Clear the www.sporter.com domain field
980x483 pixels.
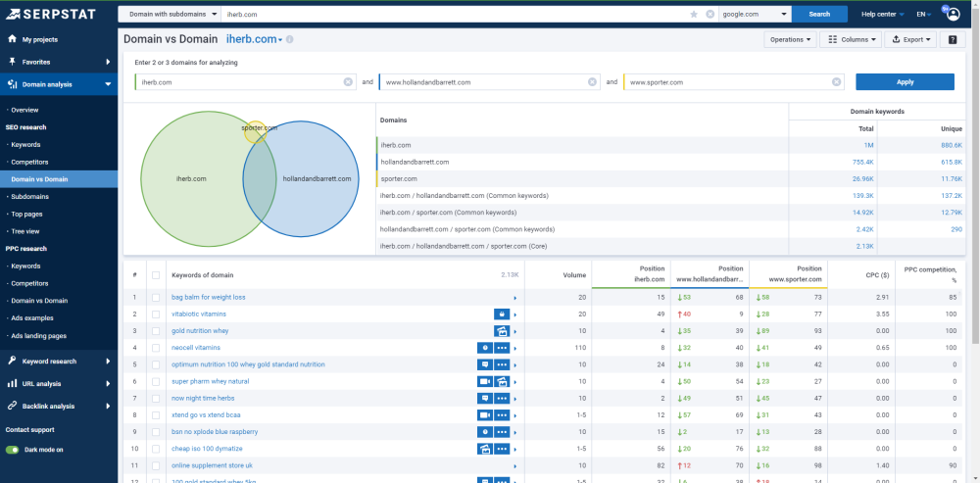point(836,82)
